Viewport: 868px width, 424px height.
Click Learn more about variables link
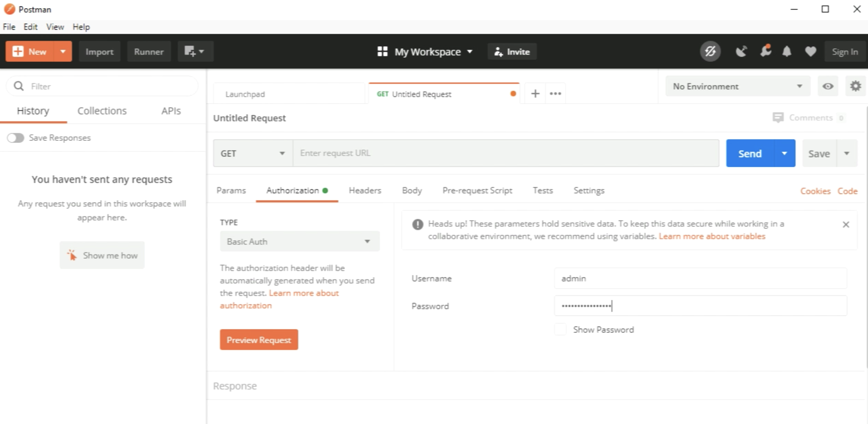[x=712, y=236]
